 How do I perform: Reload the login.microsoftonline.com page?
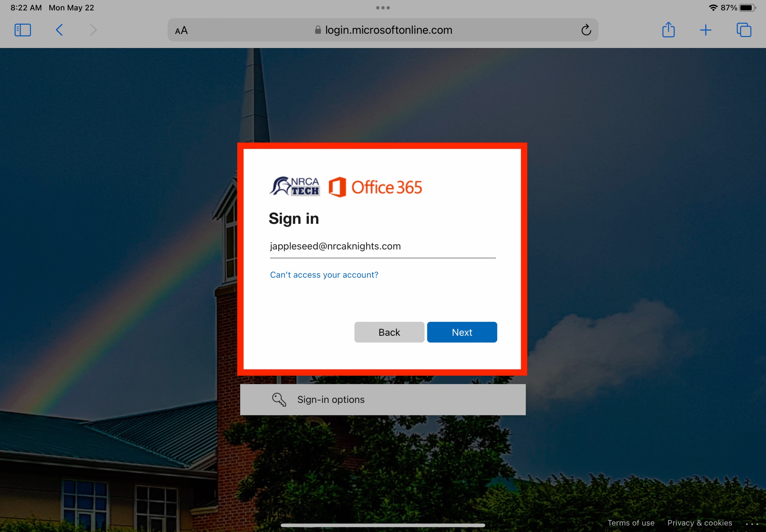586,30
